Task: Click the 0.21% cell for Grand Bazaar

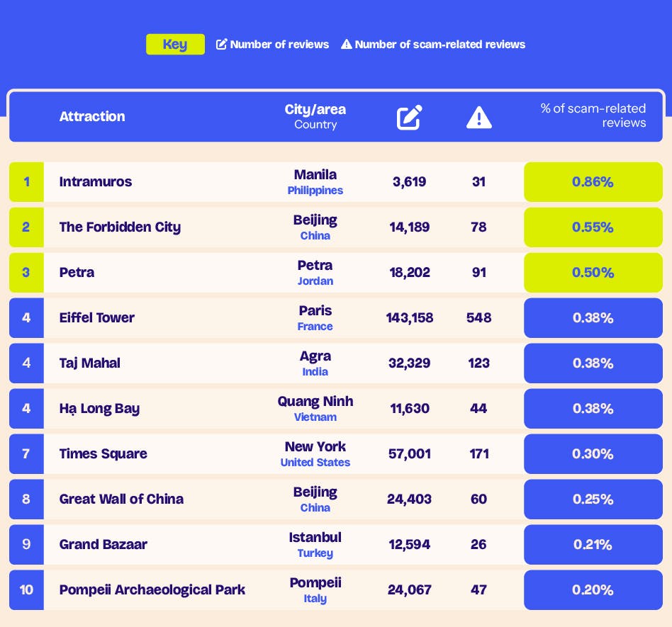Action: click(593, 545)
